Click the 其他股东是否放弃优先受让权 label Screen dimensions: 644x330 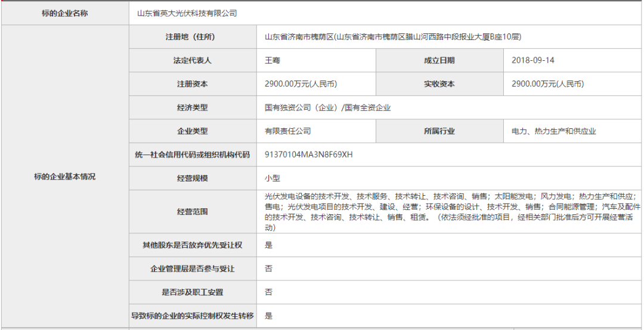coord(193,245)
